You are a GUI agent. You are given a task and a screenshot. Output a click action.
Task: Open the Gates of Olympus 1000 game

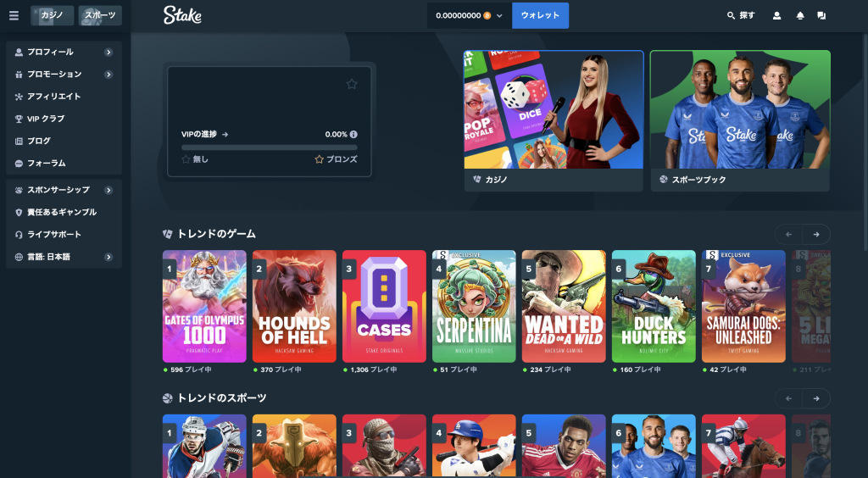(204, 307)
